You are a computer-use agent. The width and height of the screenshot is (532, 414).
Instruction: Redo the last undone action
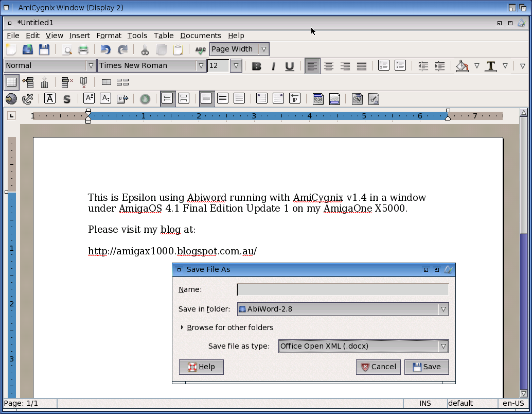pyautogui.click(x=122, y=49)
